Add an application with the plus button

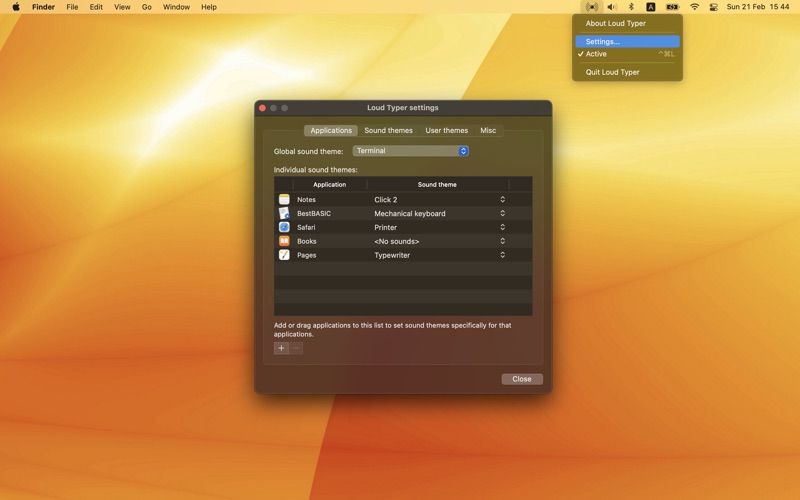281,348
